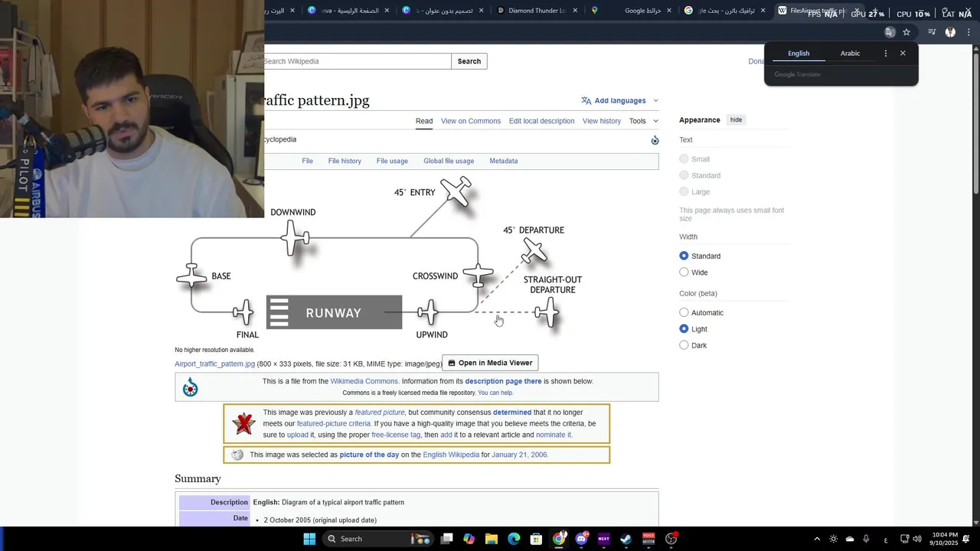Select English in translate popup

799,54
